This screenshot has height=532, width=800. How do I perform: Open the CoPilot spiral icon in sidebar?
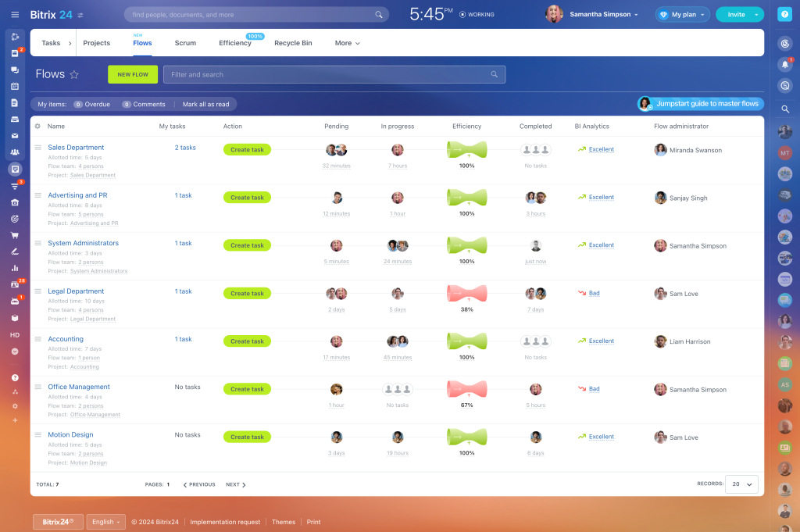pyautogui.click(x=15, y=37)
